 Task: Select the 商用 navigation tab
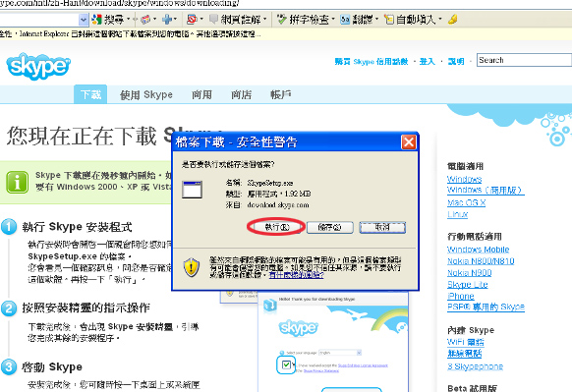coord(201,95)
